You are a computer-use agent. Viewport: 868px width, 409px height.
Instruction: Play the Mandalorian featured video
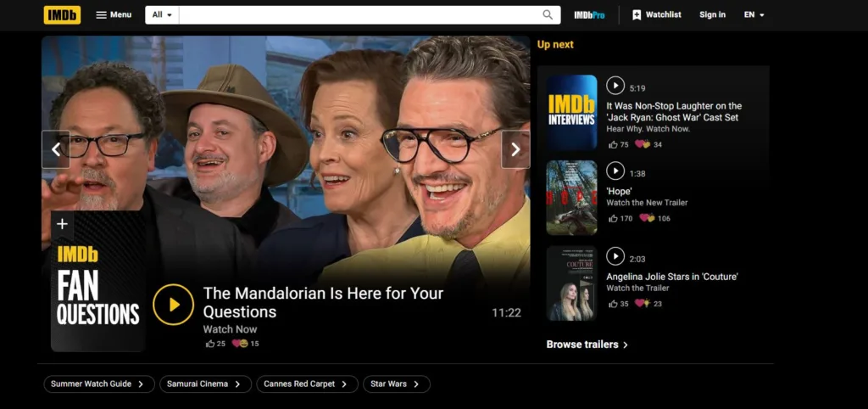tap(173, 305)
